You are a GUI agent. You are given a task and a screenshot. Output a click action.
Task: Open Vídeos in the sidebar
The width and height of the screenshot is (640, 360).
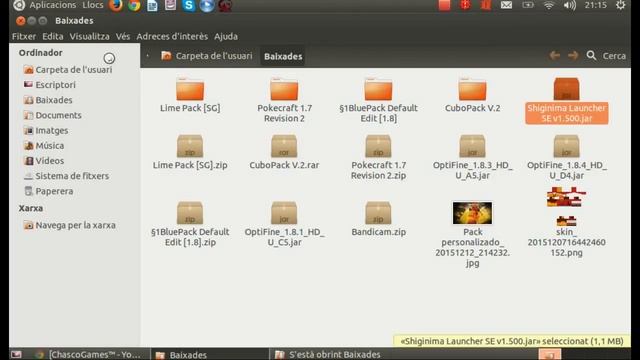click(44, 160)
